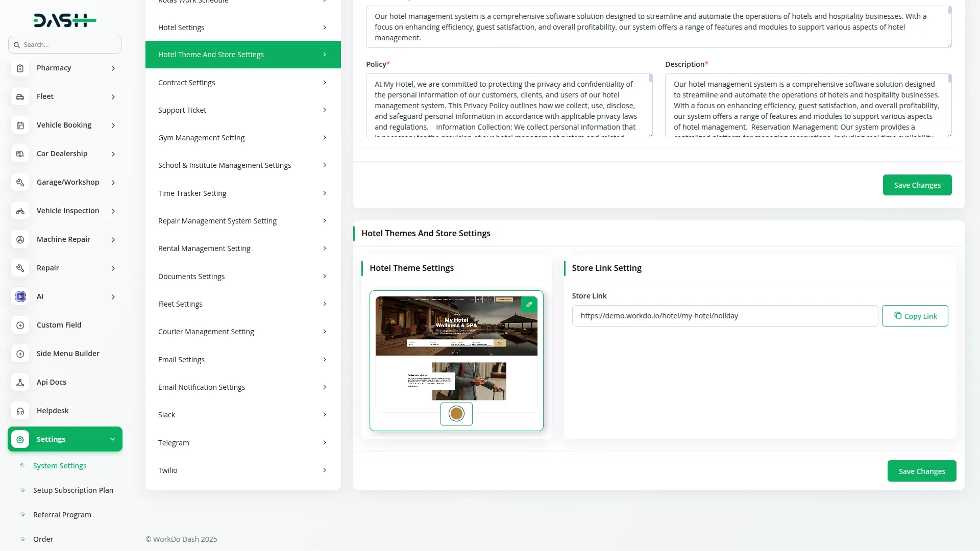980x551 pixels.
Task: Open Contract Settings section
Action: [242, 83]
